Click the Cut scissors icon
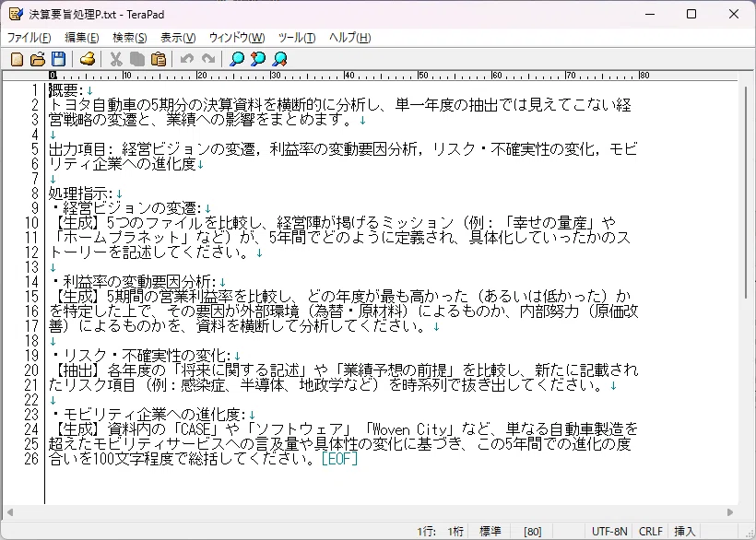This screenshot has height=540, width=756. coord(115,59)
